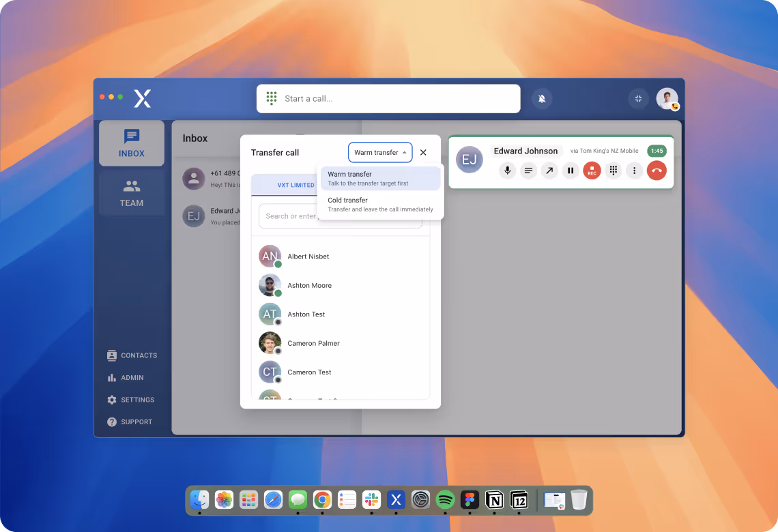Open Notion Calendar in the Dock

point(519,500)
